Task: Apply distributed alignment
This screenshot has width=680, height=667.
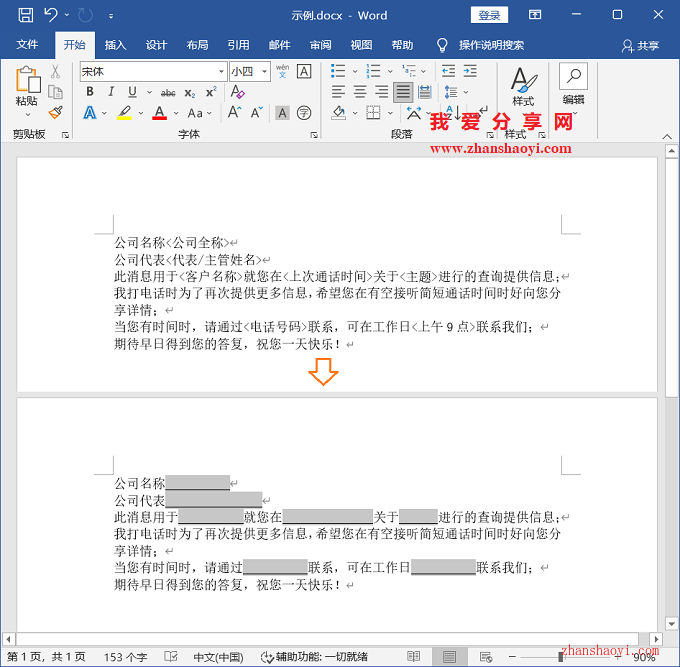Action: [x=425, y=92]
